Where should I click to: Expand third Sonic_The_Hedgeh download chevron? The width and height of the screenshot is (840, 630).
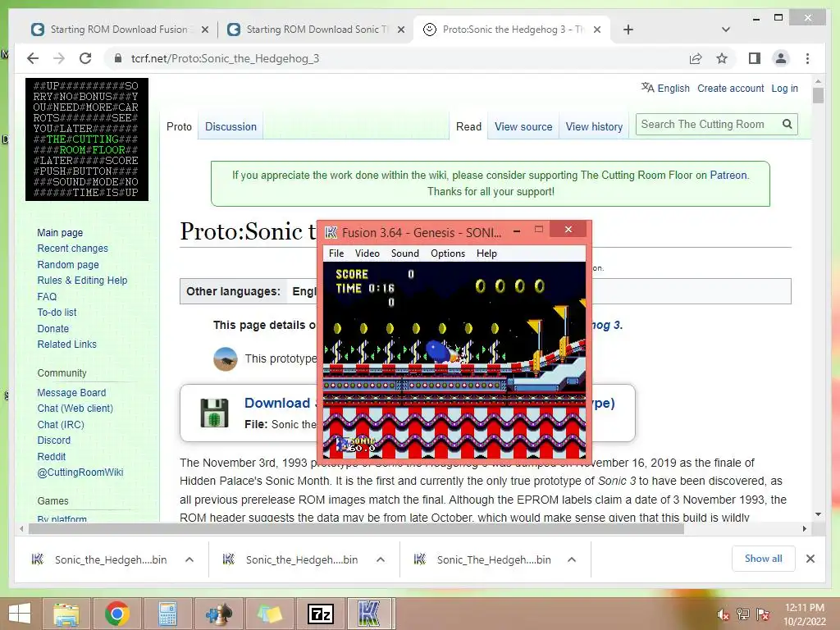pos(572,559)
